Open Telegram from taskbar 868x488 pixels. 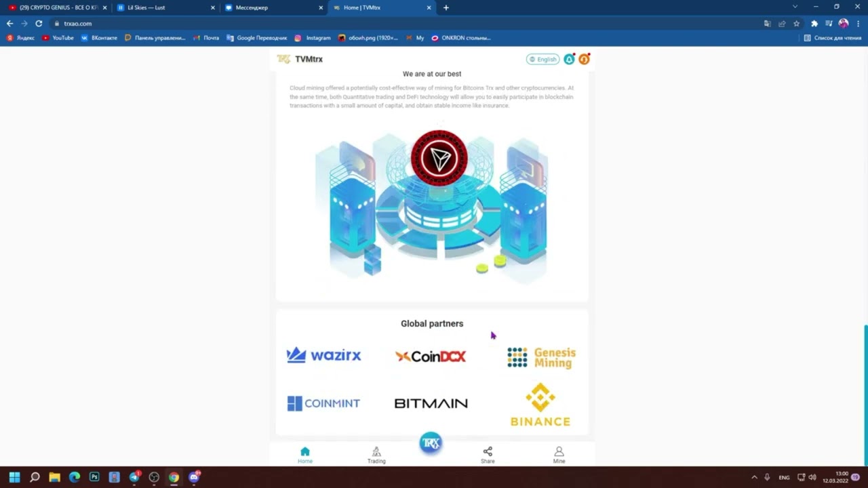click(x=134, y=477)
